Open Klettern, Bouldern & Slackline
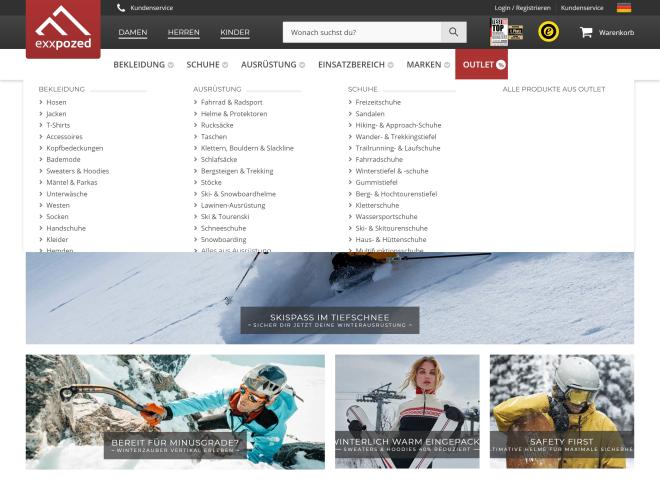Image resolution: width=660 pixels, height=494 pixels. pos(247,148)
